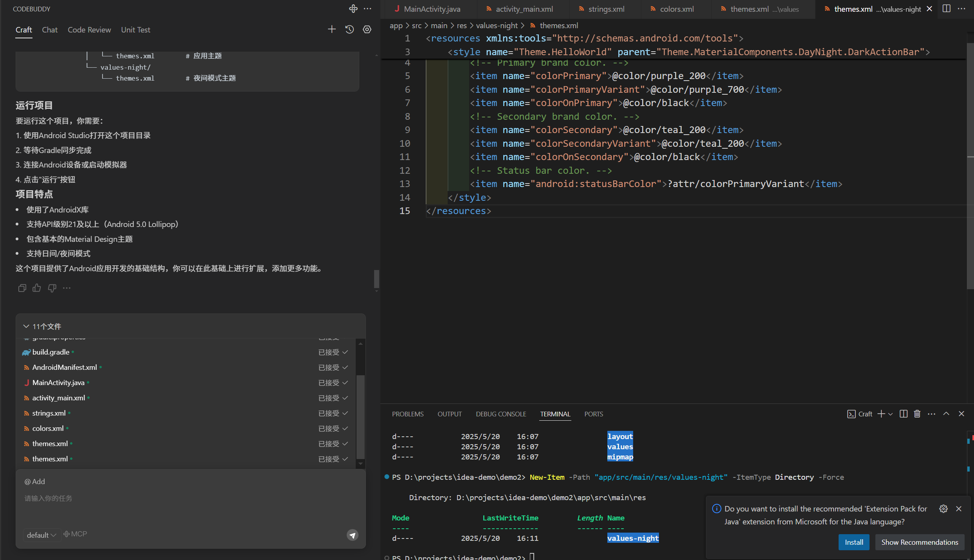Click Show Recommendations button

click(919, 542)
